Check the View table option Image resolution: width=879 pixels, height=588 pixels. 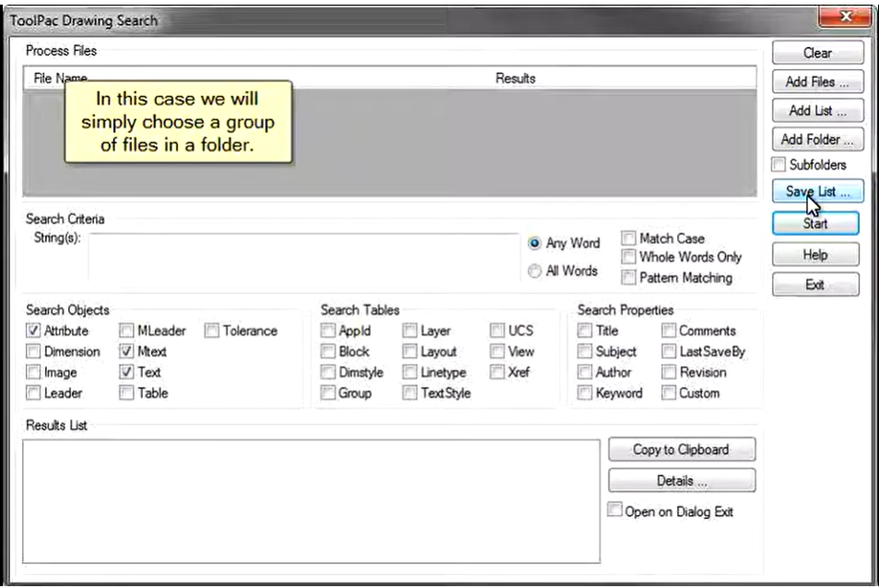(497, 352)
